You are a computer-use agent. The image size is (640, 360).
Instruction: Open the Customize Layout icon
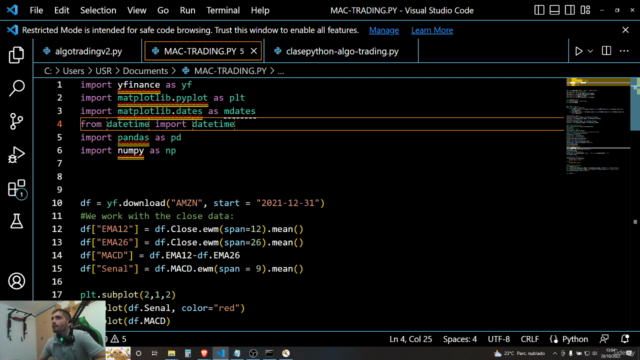585,10
